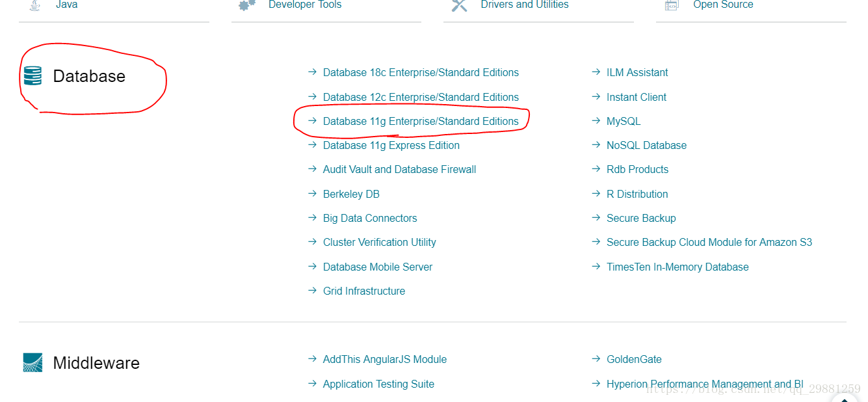Viewport: 868px width, 402px height.
Task: Click the arrow beside Secure Backup Cloud Module
Action: pyautogui.click(x=596, y=241)
